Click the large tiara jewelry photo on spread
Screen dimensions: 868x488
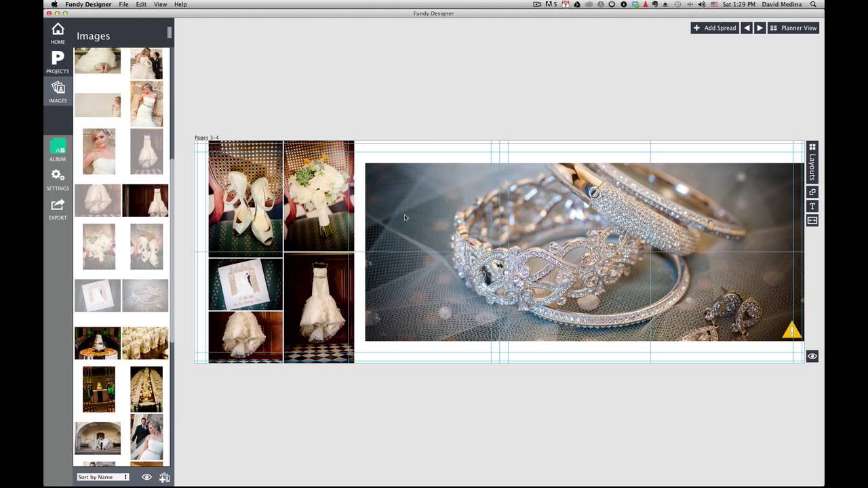coord(584,252)
